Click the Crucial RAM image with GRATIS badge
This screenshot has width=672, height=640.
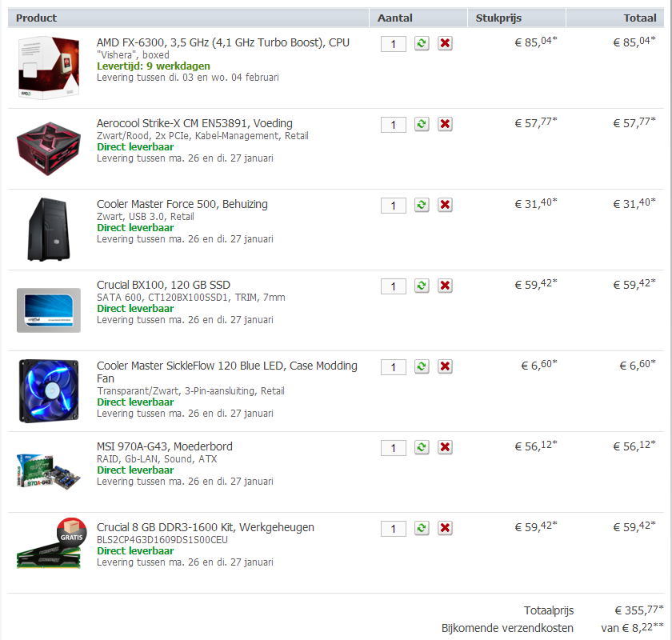tap(50, 543)
